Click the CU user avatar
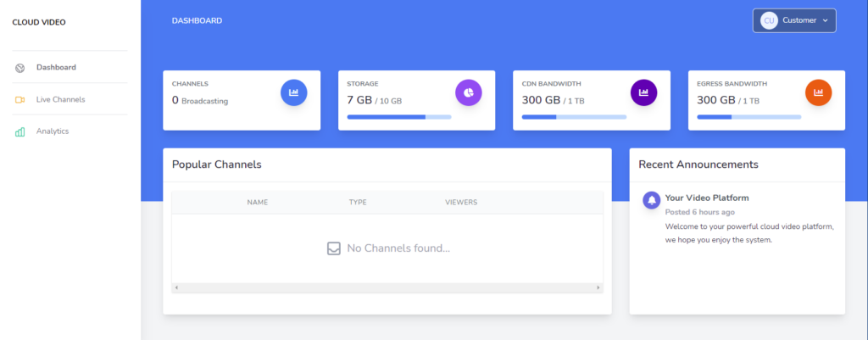 tap(768, 20)
